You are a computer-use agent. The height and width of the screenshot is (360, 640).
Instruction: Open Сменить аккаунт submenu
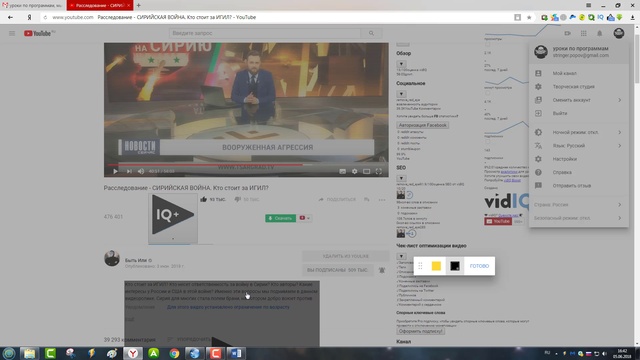tap(579, 100)
